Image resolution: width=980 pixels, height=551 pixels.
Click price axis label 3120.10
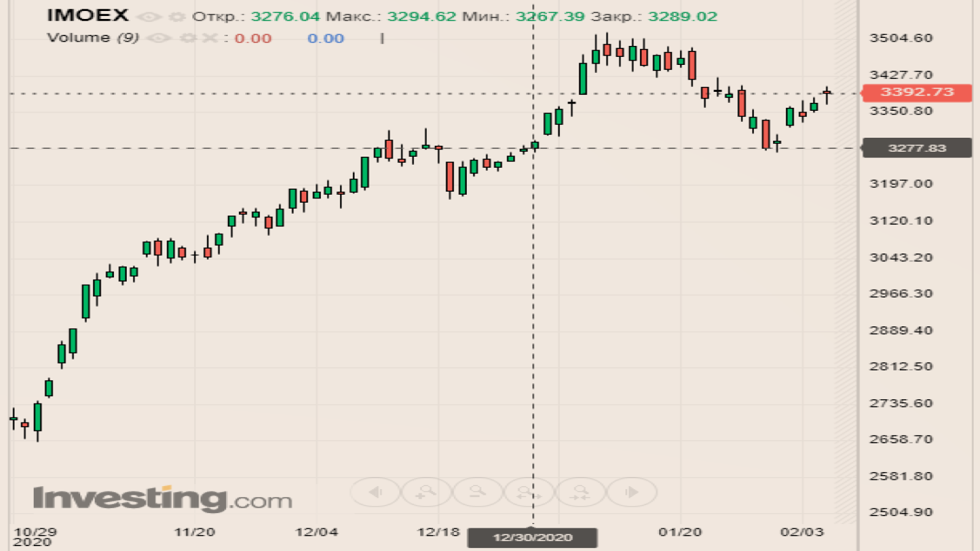coord(901,220)
